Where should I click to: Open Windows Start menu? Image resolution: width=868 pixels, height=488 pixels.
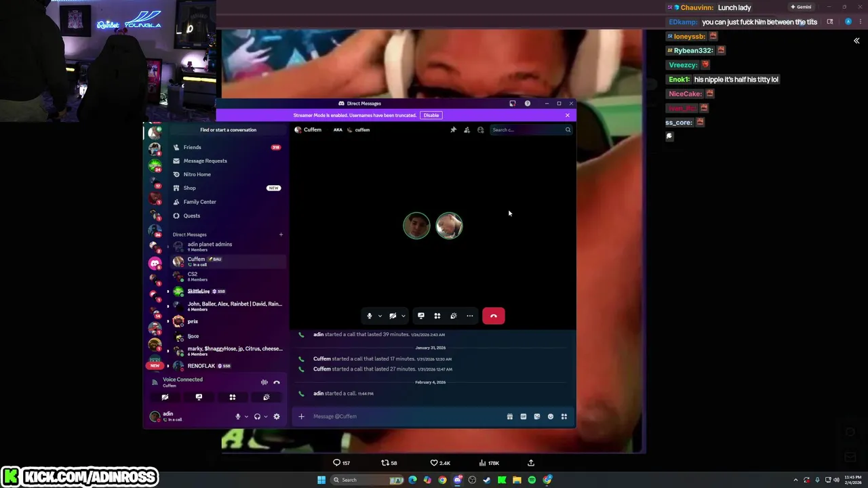coord(321,480)
